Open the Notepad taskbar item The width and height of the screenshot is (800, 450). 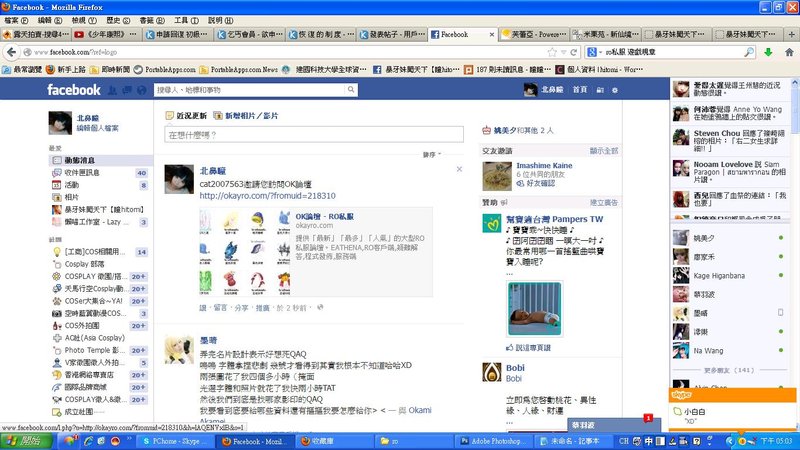(574, 441)
